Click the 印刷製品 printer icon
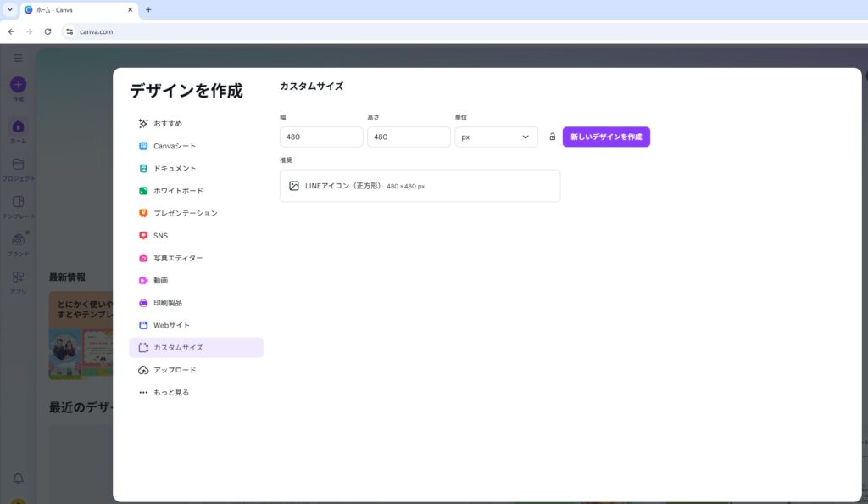868x504 pixels. click(142, 303)
